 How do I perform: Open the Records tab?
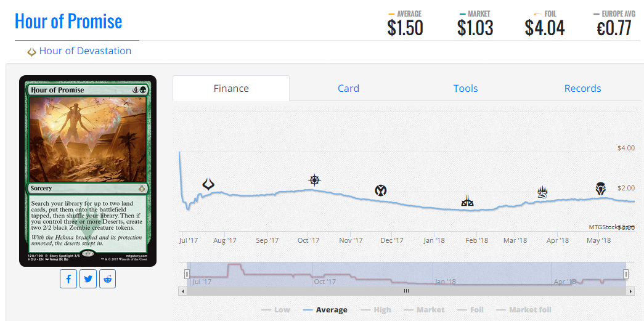(582, 88)
